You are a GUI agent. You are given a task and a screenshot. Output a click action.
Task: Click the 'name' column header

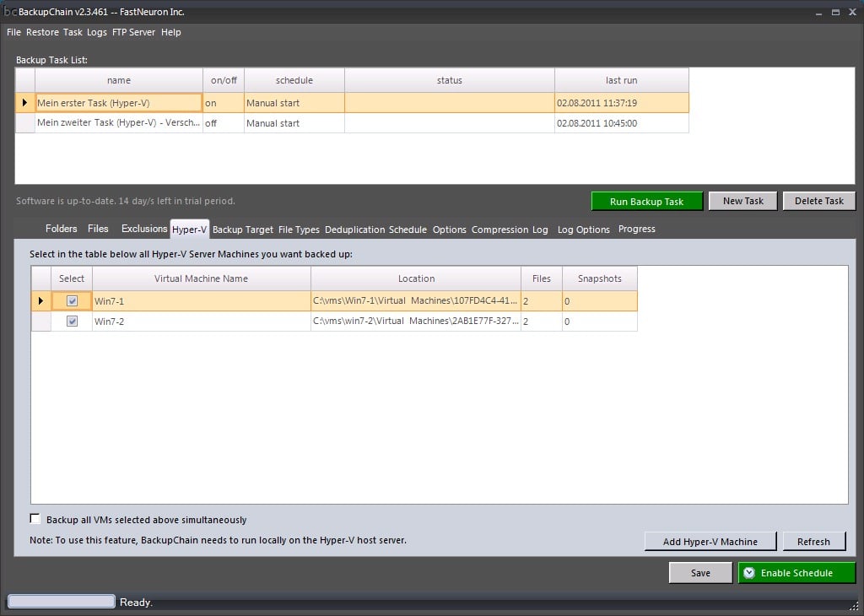(x=119, y=80)
